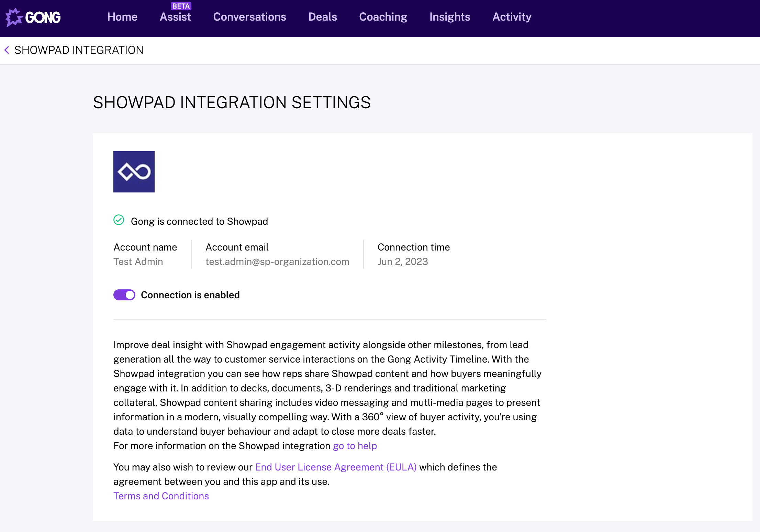Click the 'Account email' field label

(x=237, y=247)
